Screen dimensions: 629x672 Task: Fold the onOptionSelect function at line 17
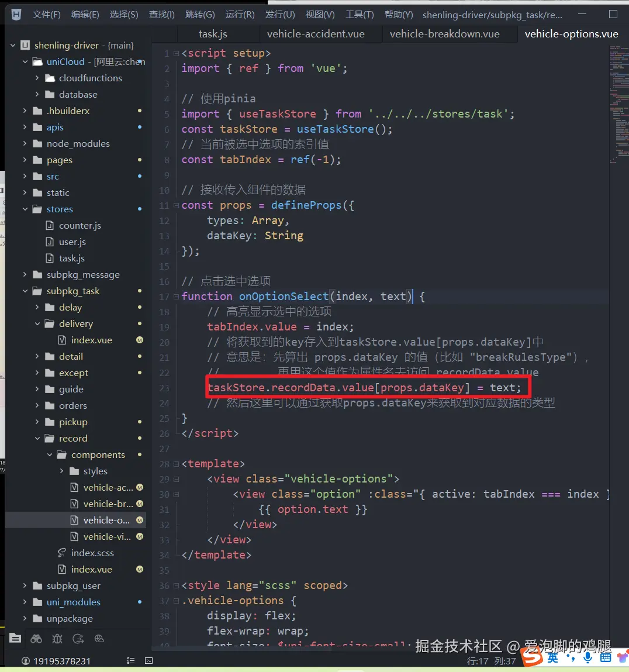176,296
